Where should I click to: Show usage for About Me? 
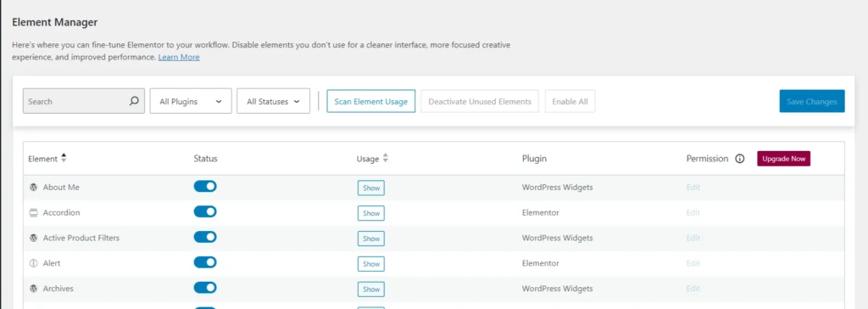pyautogui.click(x=371, y=188)
